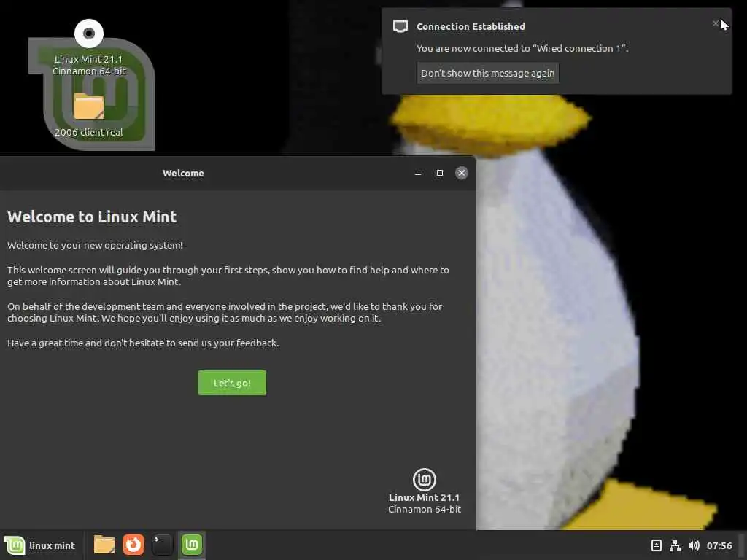The image size is (747, 560).
Task: Click the Let's go! button
Action: click(x=232, y=383)
